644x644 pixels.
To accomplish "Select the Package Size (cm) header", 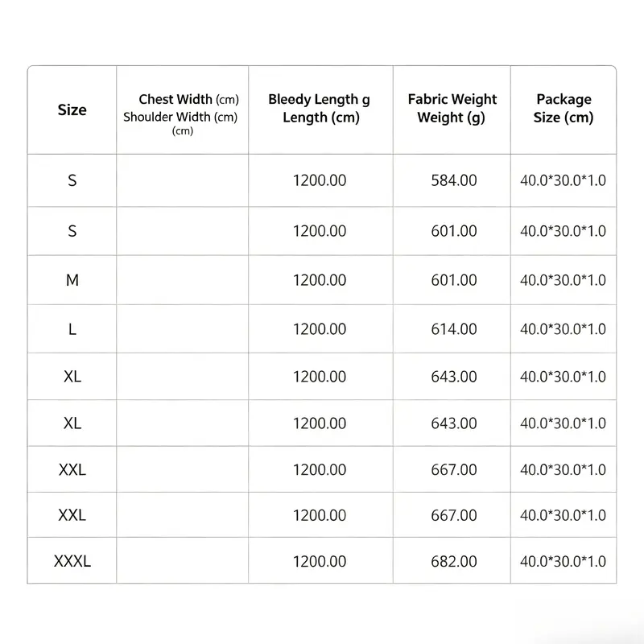I will point(563,109).
